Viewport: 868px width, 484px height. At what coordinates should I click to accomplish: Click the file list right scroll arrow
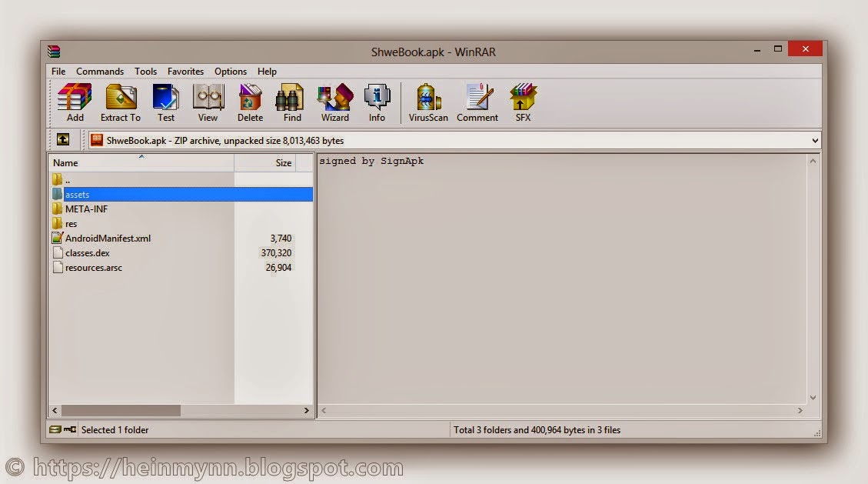[307, 410]
